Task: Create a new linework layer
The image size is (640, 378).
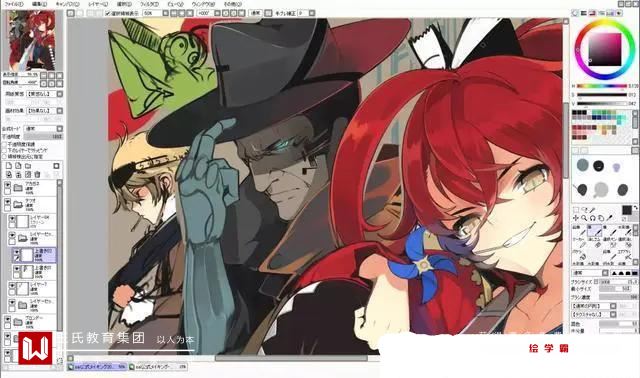Action: coord(18,166)
